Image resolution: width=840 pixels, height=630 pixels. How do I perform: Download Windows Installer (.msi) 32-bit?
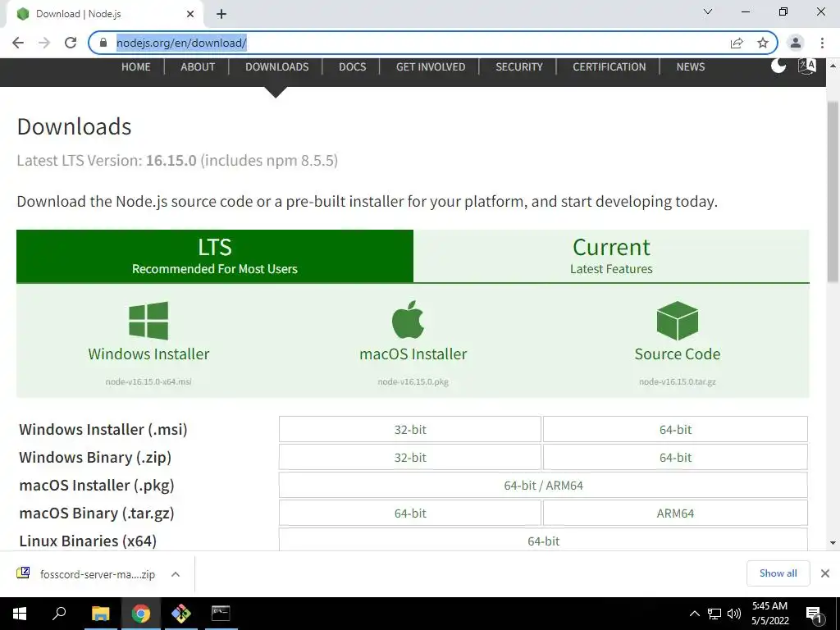pyautogui.click(x=410, y=429)
